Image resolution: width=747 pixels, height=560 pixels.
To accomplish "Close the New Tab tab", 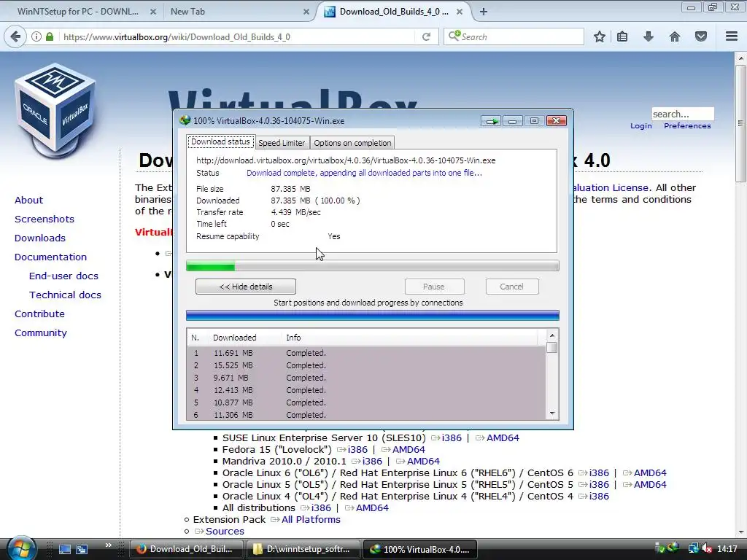I will tap(306, 12).
